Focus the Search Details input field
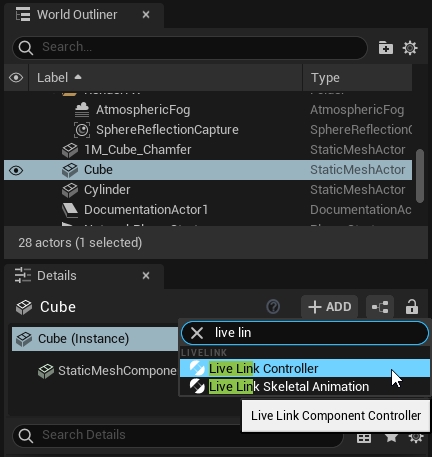Viewport: 432px width, 457px height. click(178, 435)
